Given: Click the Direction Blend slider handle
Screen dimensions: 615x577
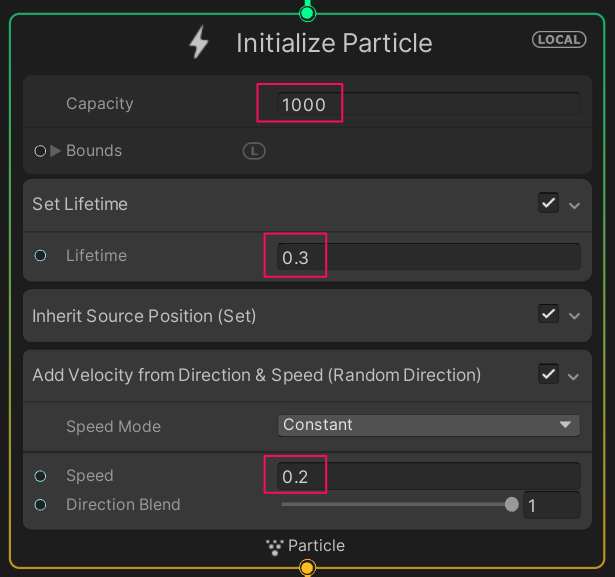Looking at the screenshot, I should click(512, 505).
